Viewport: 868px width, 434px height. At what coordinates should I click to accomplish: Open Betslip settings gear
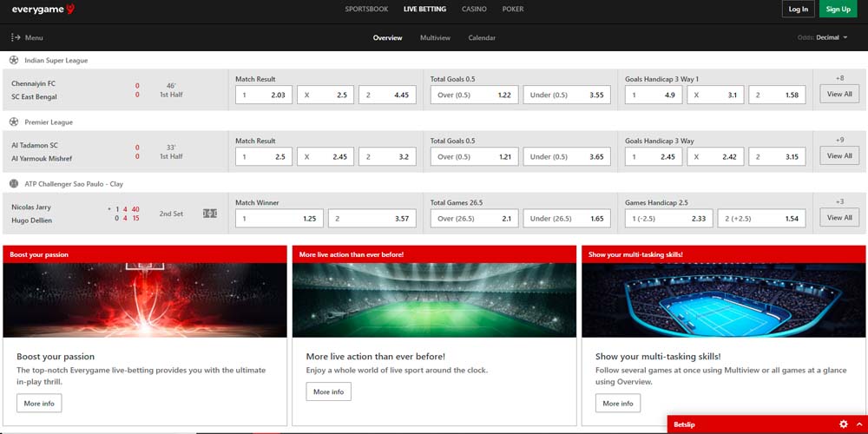click(x=843, y=424)
